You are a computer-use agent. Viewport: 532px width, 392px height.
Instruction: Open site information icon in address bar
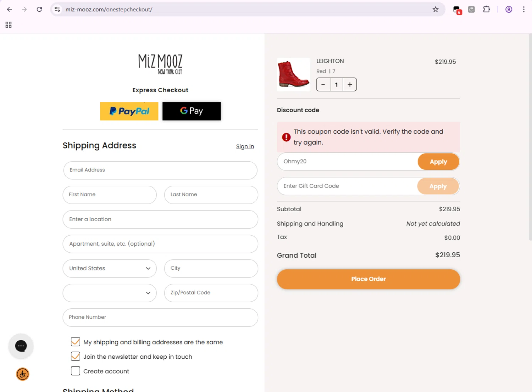(x=57, y=10)
